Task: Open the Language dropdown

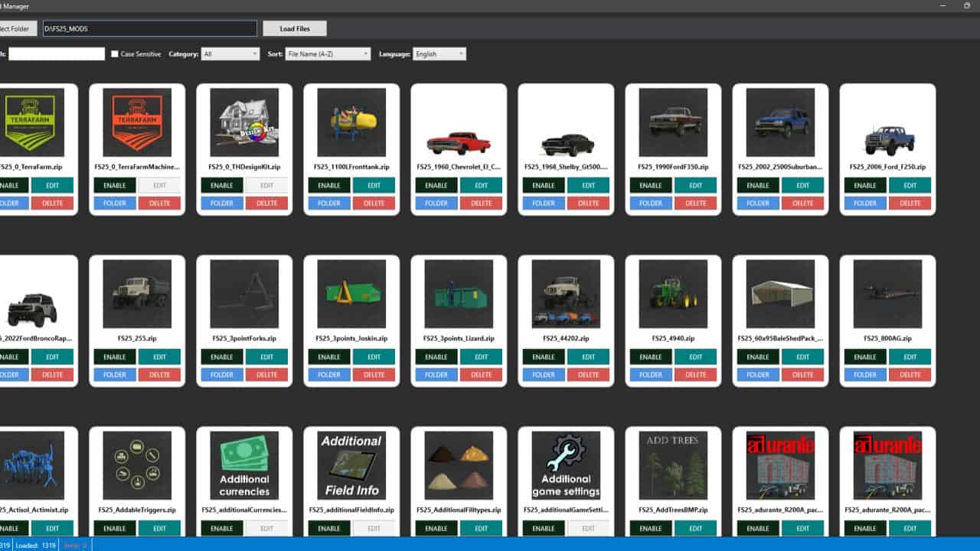Action: point(439,54)
